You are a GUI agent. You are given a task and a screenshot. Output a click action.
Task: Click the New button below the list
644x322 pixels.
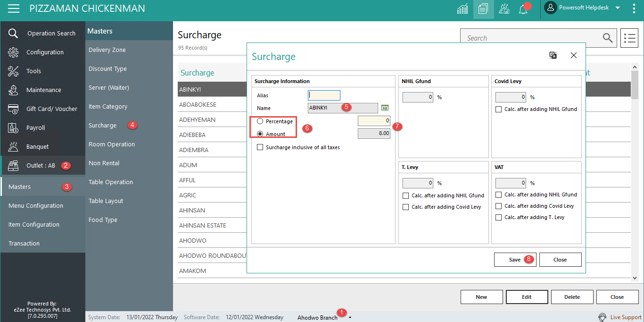pyautogui.click(x=481, y=297)
